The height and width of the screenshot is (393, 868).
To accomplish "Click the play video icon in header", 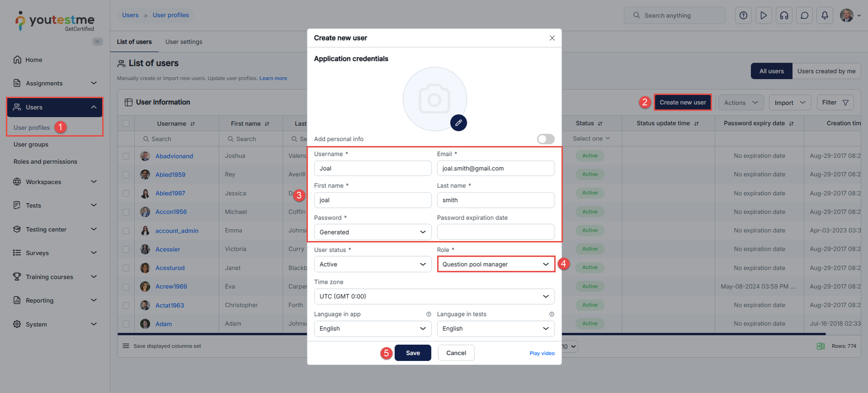I will pos(763,15).
